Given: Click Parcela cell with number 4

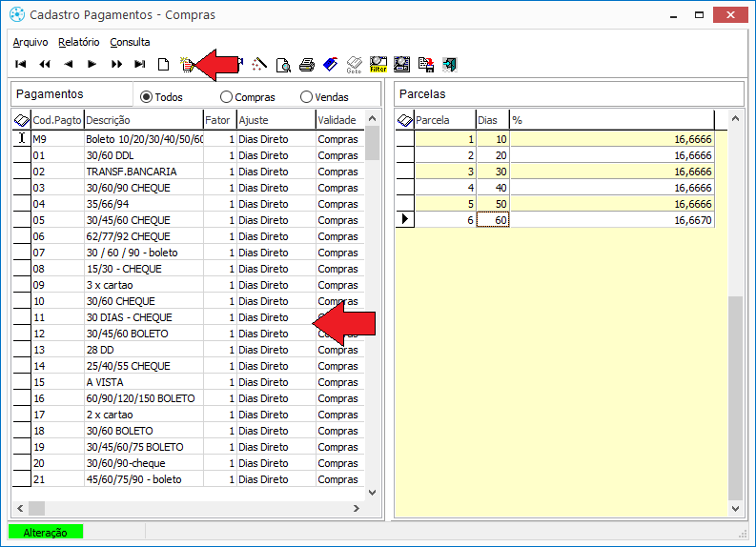Looking at the screenshot, I should coord(445,188).
